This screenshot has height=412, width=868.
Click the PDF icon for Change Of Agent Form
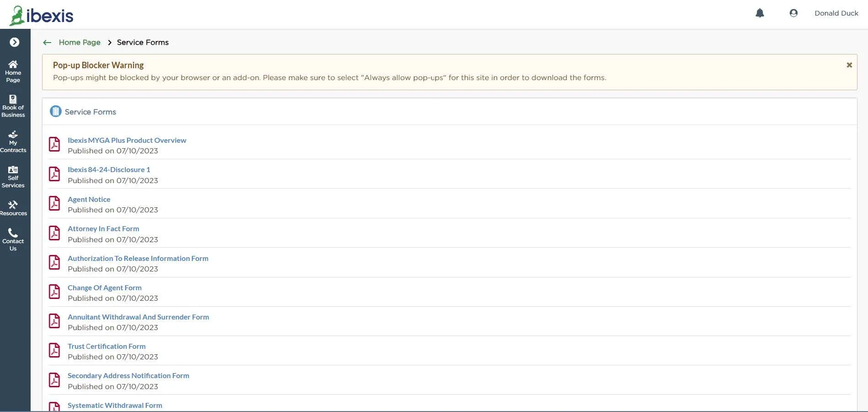click(x=54, y=292)
